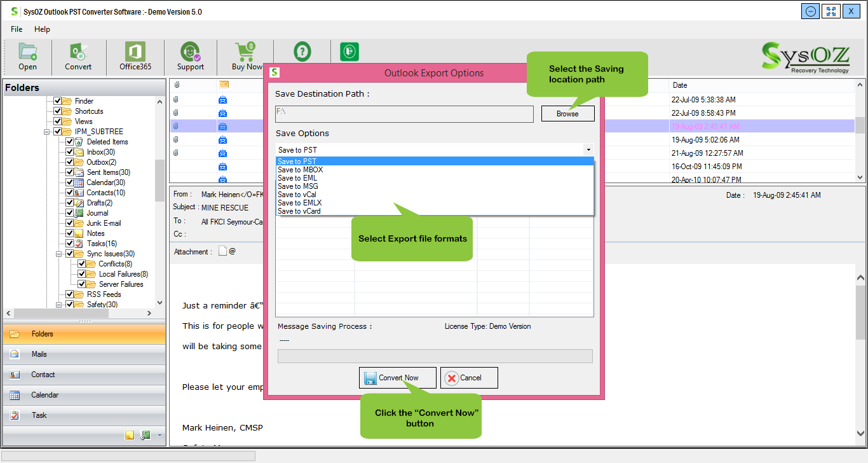868x463 pixels.
Task: Launch the Convert toolbar icon
Action: (x=78, y=56)
